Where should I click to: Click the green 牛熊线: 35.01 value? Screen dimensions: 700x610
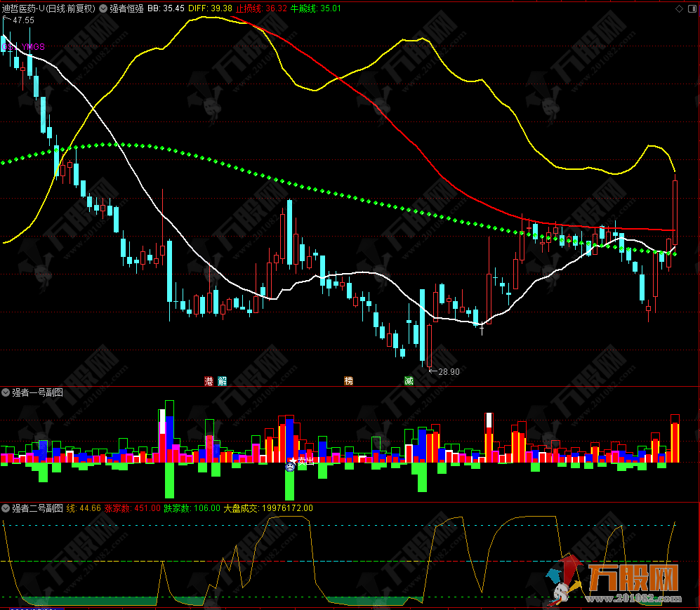(316, 8)
